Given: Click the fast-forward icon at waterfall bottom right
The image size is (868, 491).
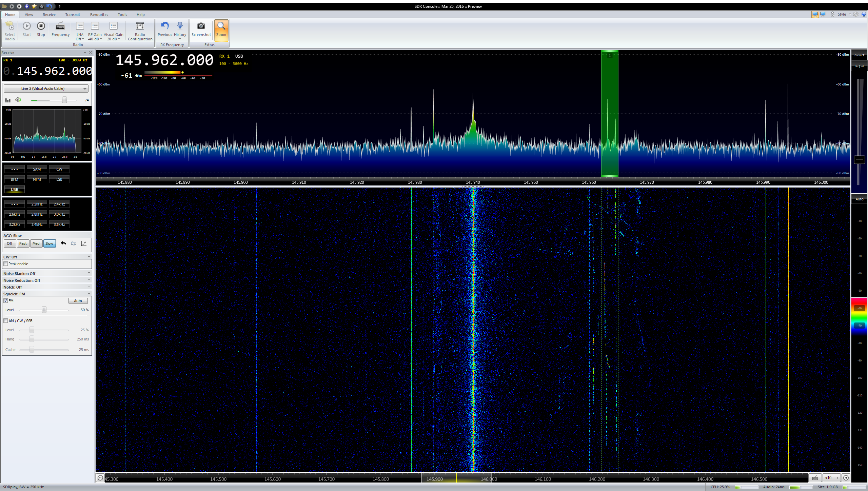Looking at the screenshot, I should 846,477.
